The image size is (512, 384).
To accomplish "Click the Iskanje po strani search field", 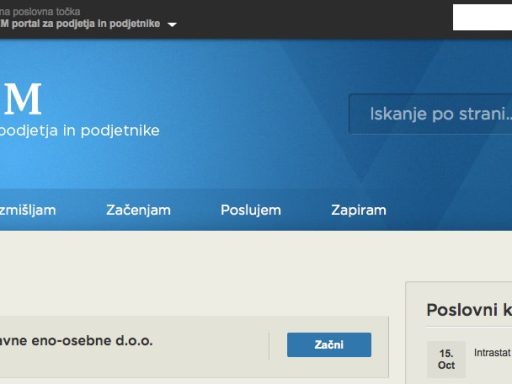I will click(430, 114).
